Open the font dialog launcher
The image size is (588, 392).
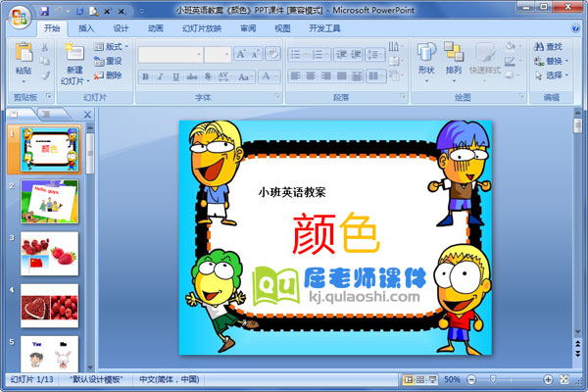point(277,96)
